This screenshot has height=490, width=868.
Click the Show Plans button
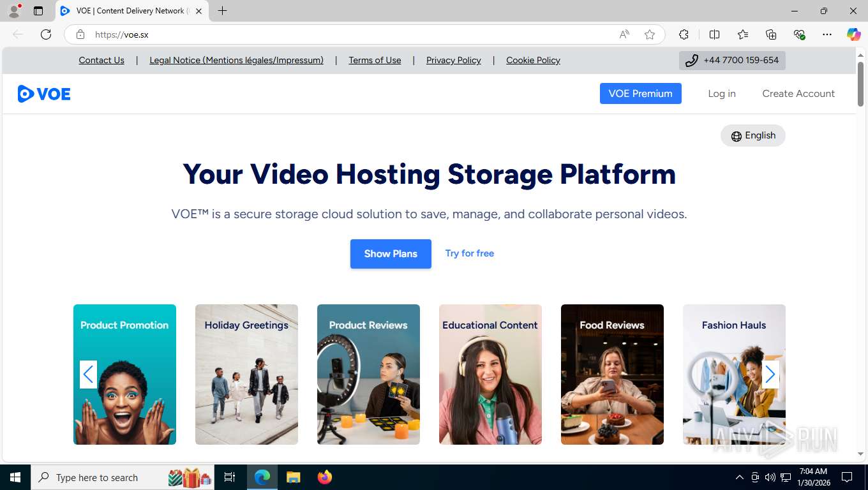pyautogui.click(x=391, y=254)
